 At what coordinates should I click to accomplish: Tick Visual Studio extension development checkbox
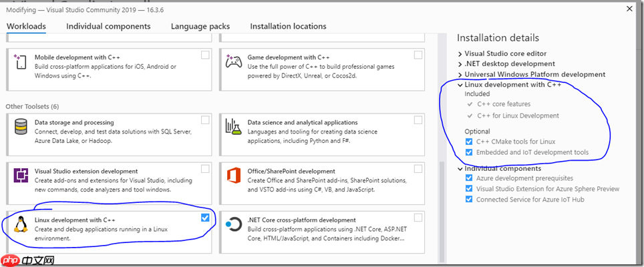point(205,169)
